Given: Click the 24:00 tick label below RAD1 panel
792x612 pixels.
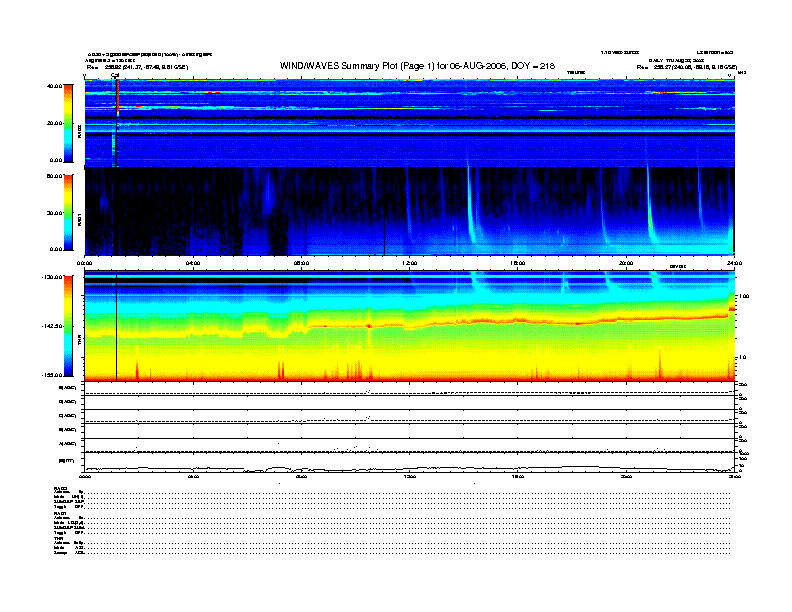Looking at the screenshot, I should 734,263.
